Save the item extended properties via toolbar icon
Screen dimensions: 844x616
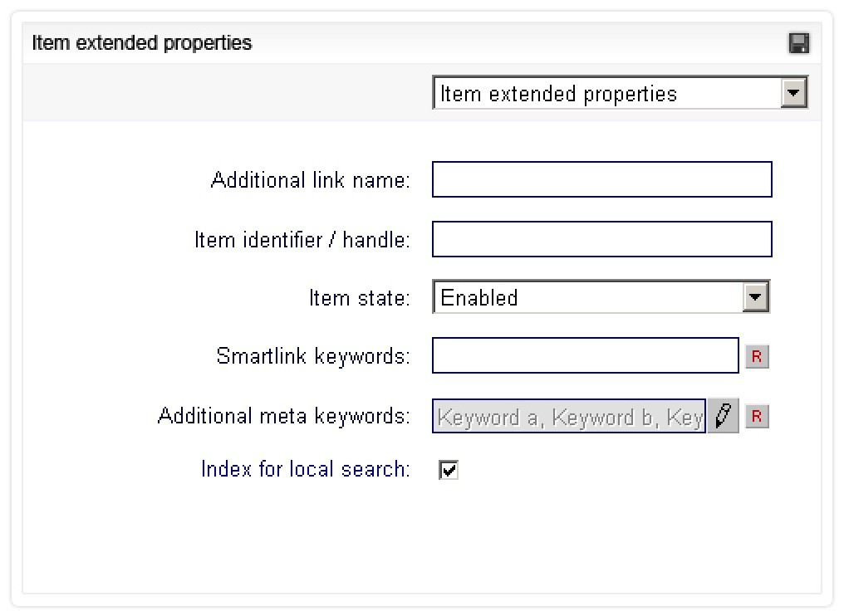[800, 42]
